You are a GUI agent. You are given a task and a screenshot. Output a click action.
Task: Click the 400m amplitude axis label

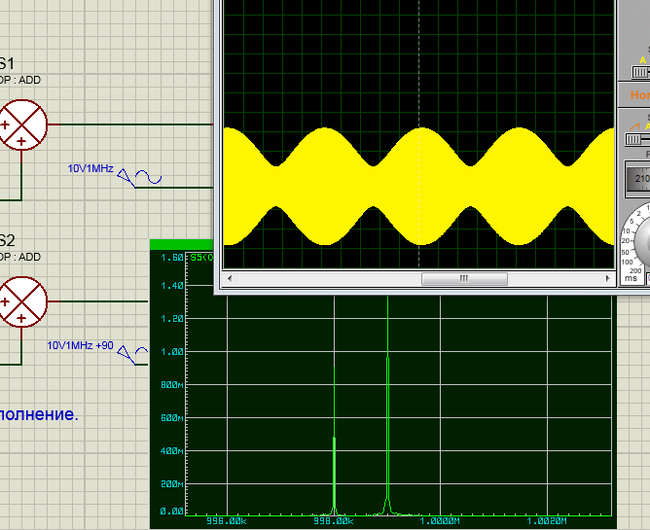coord(172,451)
